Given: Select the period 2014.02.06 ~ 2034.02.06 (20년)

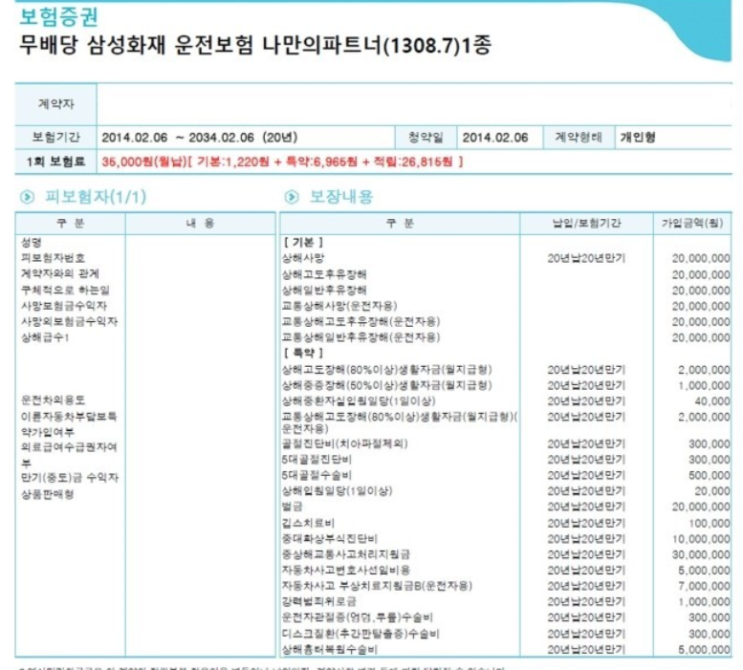Looking at the screenshot, I should 199,137.
